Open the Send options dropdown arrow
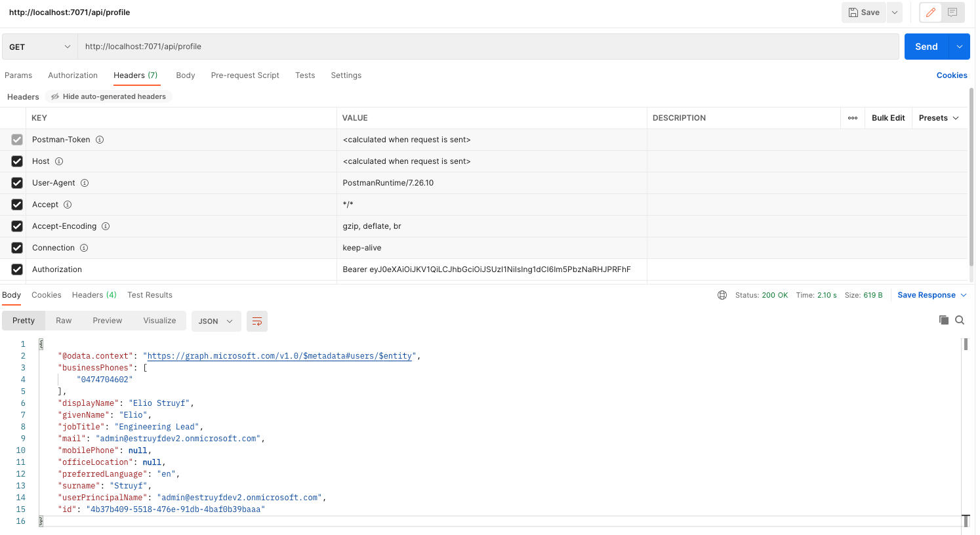The width and height of the screenshot is (980, 535). tap(960, 47)
